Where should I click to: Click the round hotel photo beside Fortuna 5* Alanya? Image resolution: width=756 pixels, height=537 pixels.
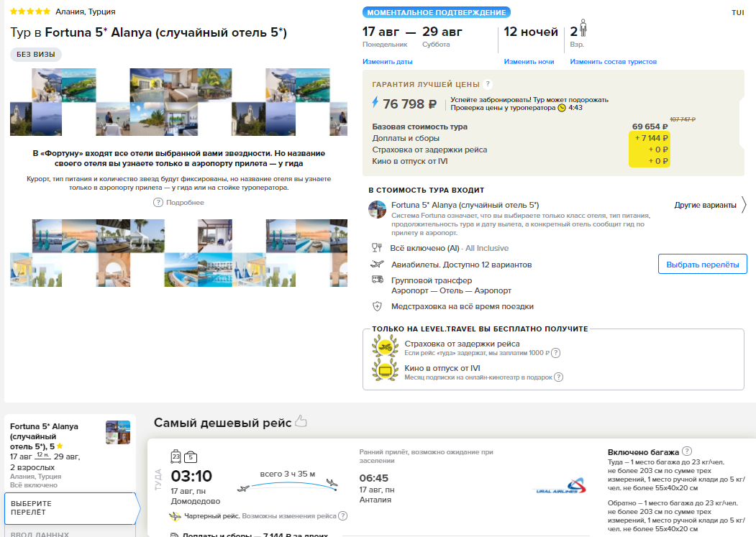(377, 210)
